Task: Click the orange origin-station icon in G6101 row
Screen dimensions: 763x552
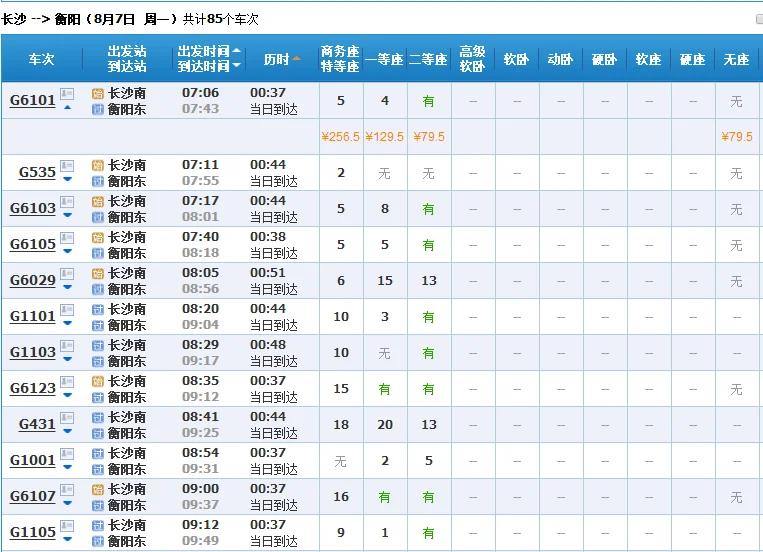Action: click(98, 93)
